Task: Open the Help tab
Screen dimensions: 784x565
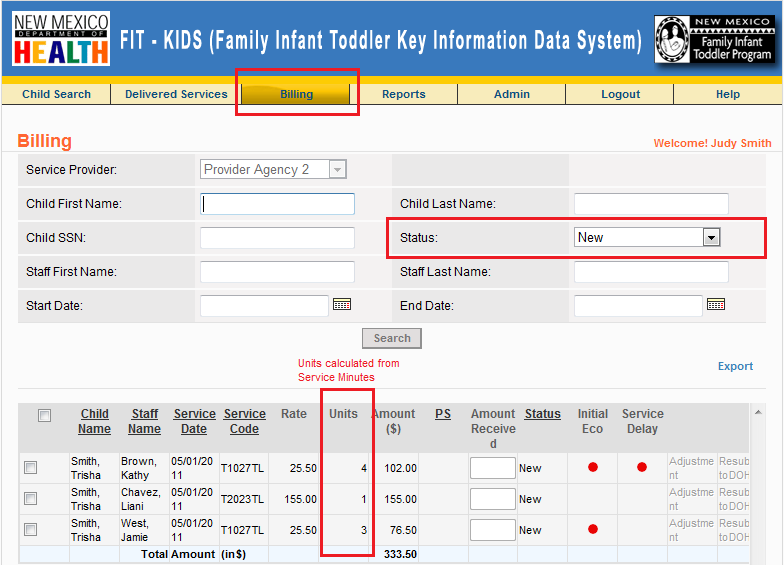Action: (x=728, y=94)
